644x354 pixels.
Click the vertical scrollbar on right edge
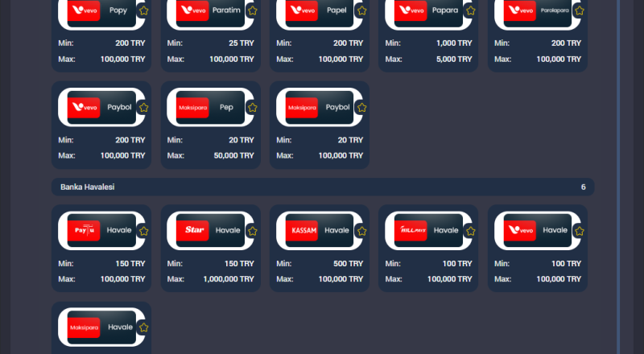coord(617,161)
